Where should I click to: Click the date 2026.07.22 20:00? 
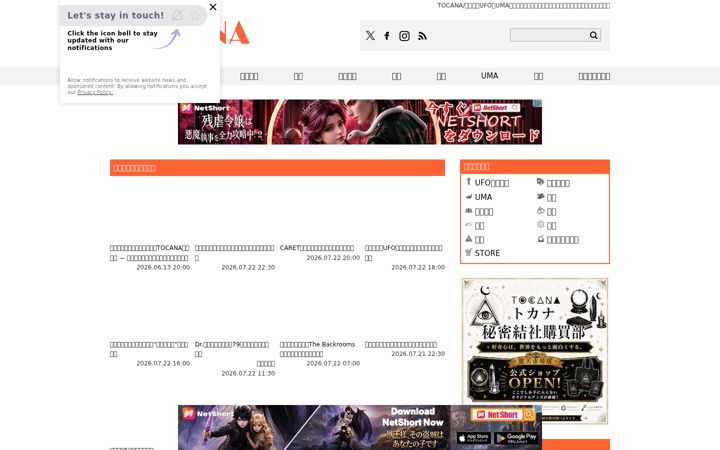(x=333, y=258)
